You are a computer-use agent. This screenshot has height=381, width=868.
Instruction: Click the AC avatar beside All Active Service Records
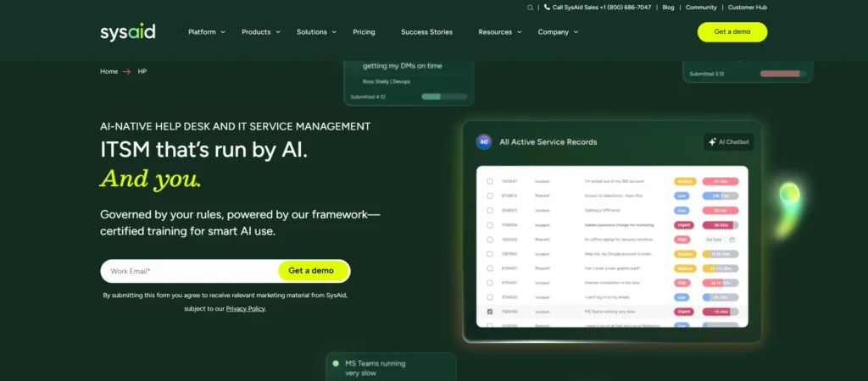484,141
